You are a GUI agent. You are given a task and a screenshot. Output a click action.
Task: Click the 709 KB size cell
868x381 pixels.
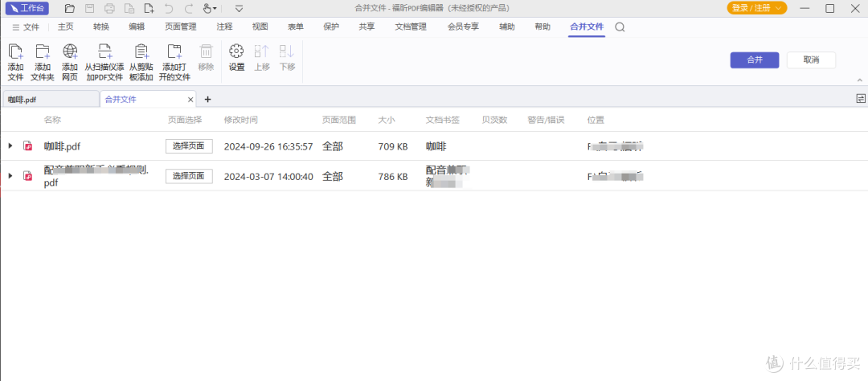[393, 147]
